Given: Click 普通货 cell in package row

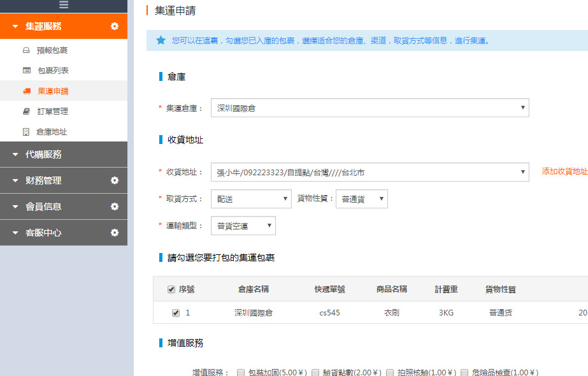Looking at the screenshot, I should 501,312.
